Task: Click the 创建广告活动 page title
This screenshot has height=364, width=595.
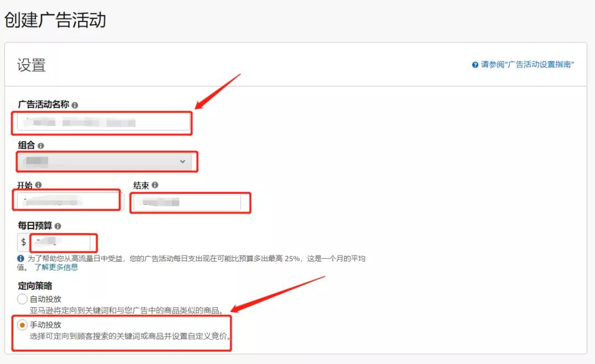Action: coord(55,20)
